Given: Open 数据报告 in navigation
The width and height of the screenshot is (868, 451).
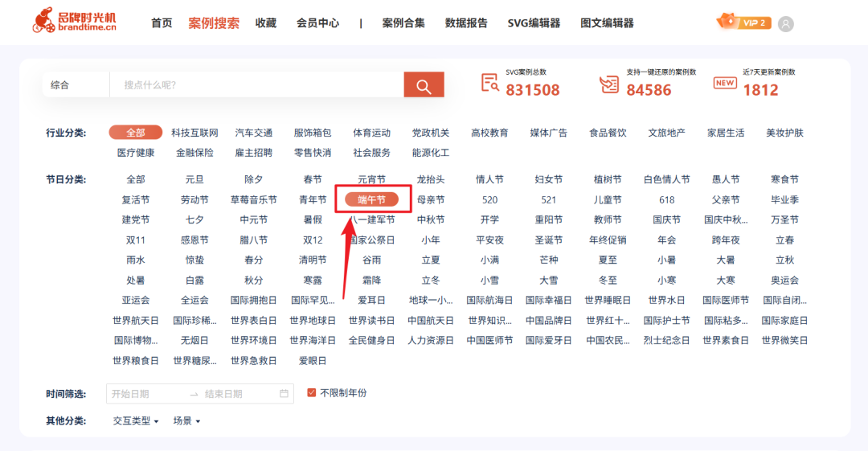Looking at the screenshot, I should coord(466,23).
